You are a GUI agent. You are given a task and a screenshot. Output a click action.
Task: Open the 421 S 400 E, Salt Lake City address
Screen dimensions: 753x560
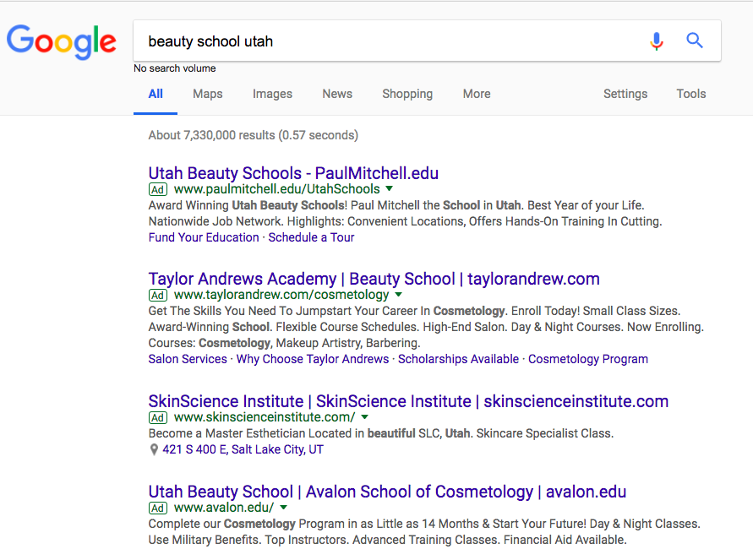point(243,449)
